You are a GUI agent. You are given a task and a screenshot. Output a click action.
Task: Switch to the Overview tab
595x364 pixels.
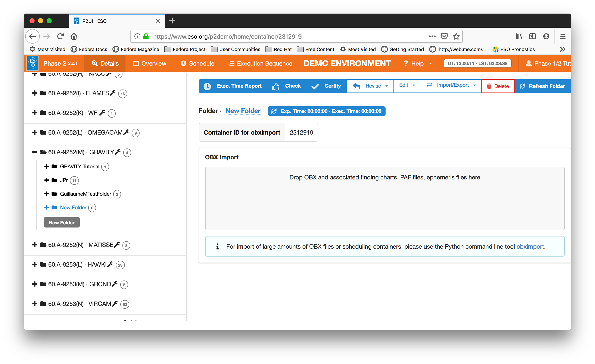point(149,63)
